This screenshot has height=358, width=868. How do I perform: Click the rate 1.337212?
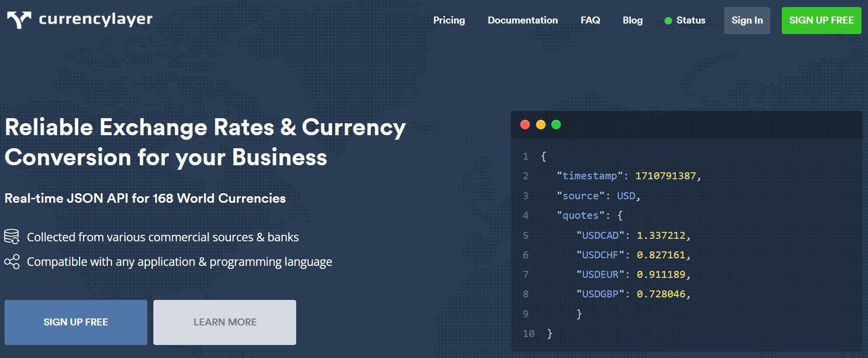pyautogui.click(x=661, y=235)
